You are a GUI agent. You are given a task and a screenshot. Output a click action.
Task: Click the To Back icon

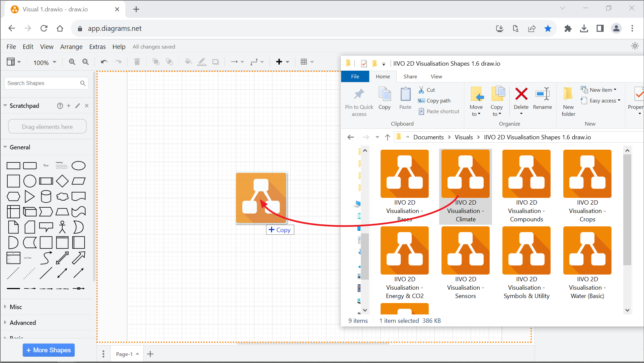coord(169,62)
